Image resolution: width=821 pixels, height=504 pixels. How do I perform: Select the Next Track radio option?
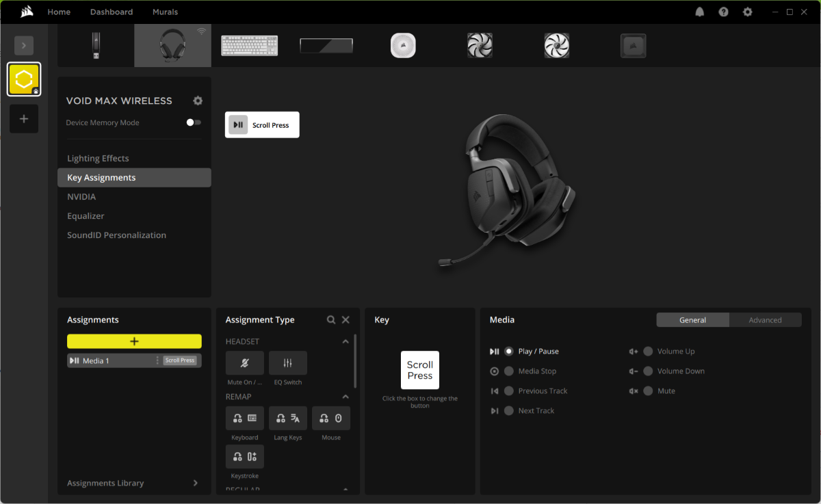509,411
